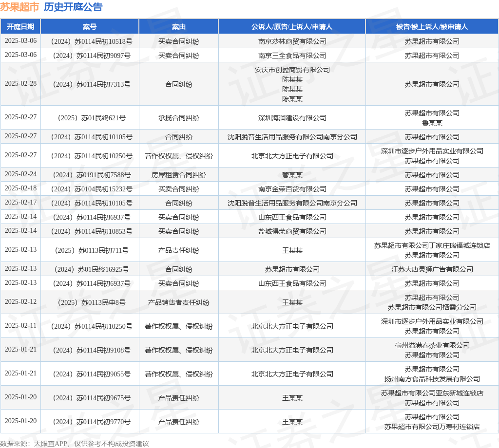Click case number (2024)苏0191民初7588号

91,175
